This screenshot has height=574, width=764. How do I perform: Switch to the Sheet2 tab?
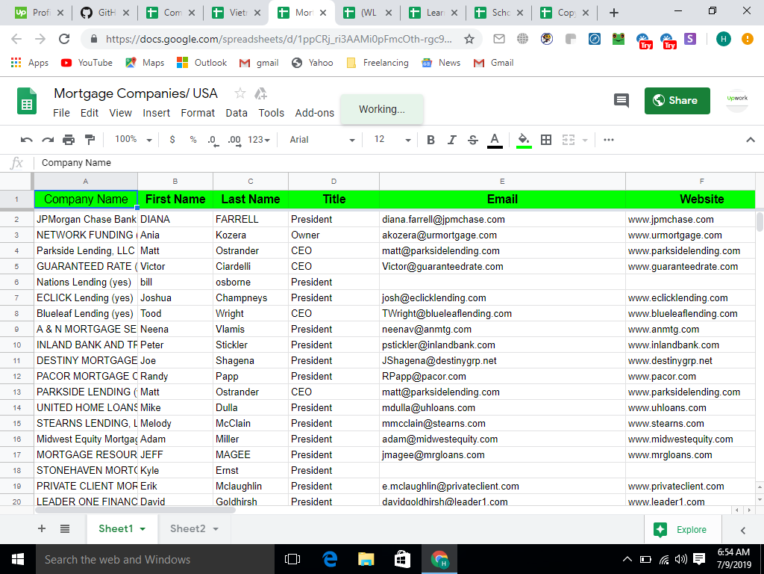pos(188,529)
